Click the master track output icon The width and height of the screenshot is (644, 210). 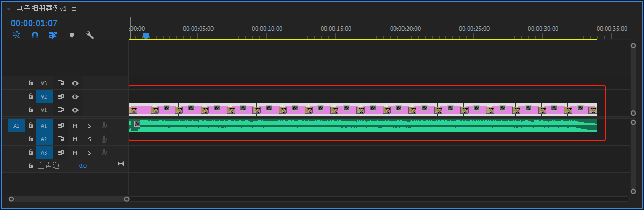[x=121, y=164]
